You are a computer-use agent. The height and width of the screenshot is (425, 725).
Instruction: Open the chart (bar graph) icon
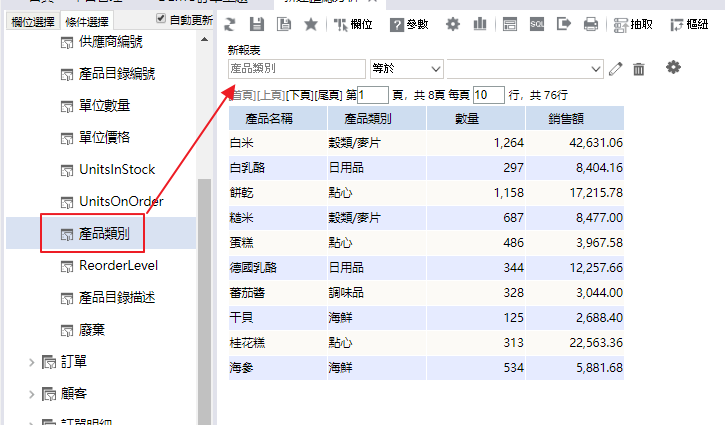pyautogui.click(x=480, y=24)
